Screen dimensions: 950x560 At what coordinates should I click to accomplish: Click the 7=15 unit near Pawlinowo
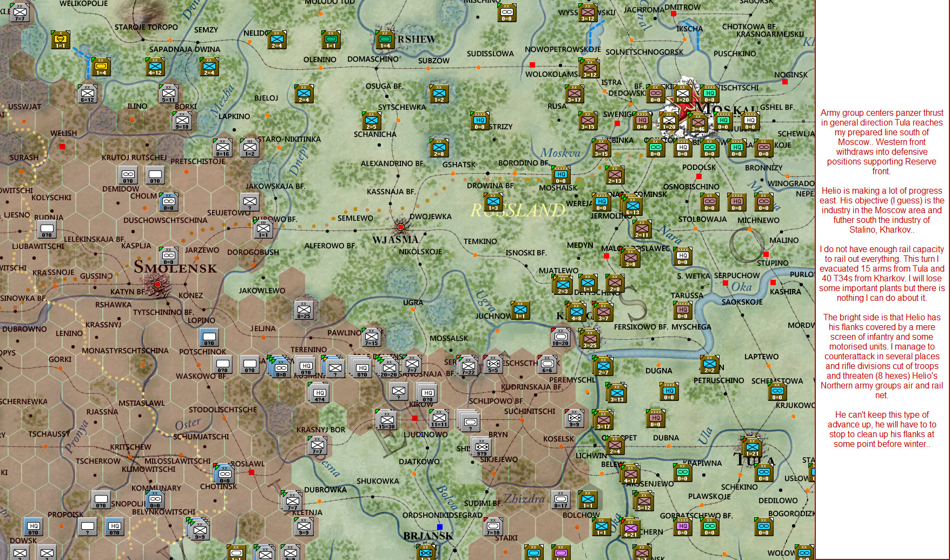click(x=372, y=337)
